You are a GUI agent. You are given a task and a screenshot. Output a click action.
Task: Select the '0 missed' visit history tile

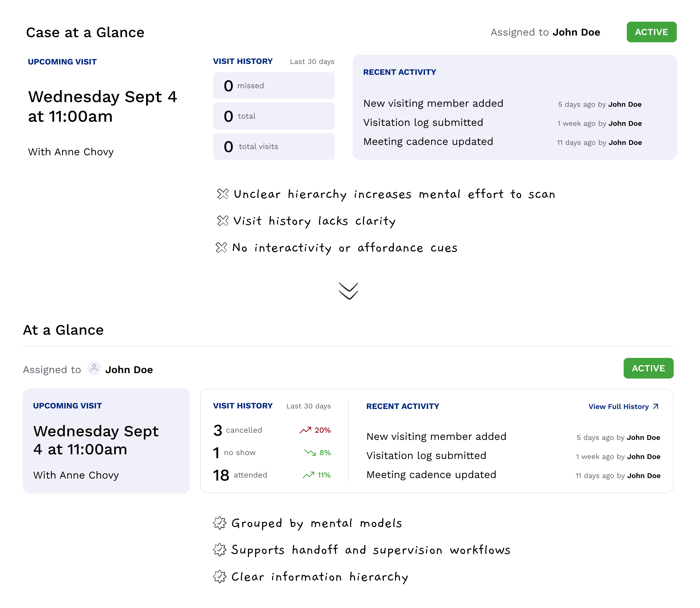274,85
